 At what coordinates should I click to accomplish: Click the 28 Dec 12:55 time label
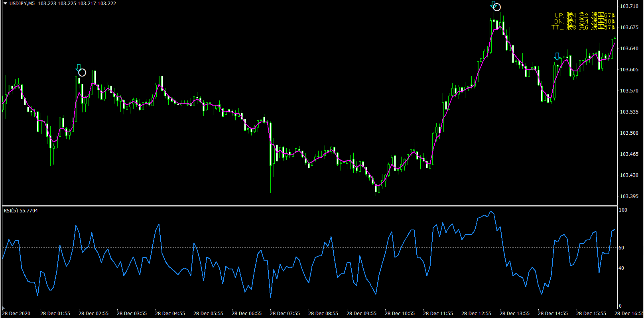(476, 314)
